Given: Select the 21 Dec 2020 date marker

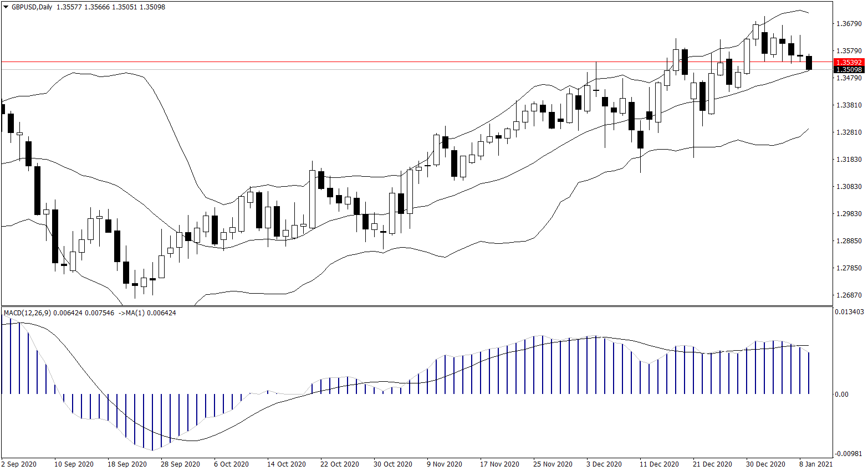Looking at the screenshot, I should pos(712,464).
